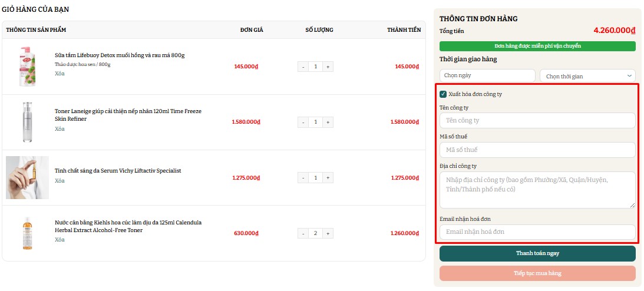Click the 'Mã số thuế' input field

tap(537, 150)
